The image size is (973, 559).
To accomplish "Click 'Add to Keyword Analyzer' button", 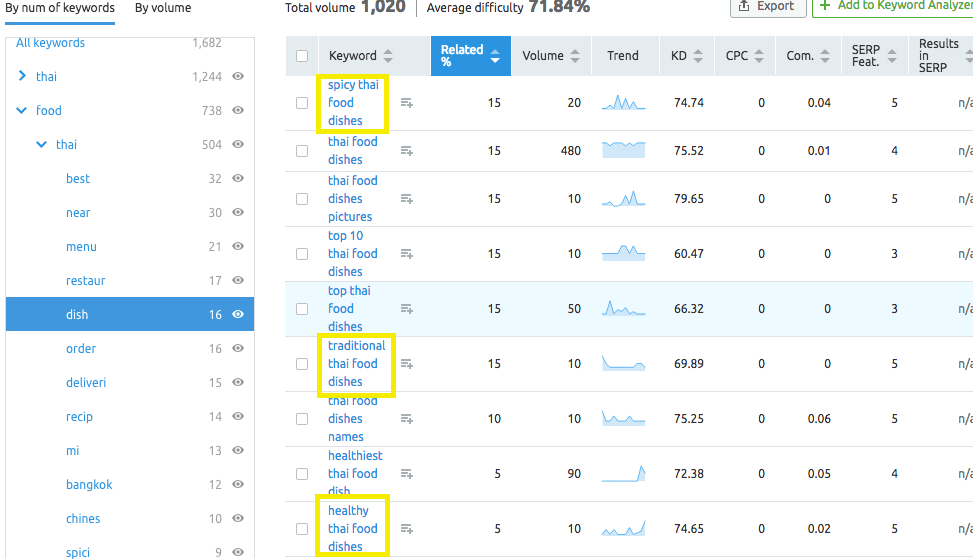I will click(x=894, y=7).
